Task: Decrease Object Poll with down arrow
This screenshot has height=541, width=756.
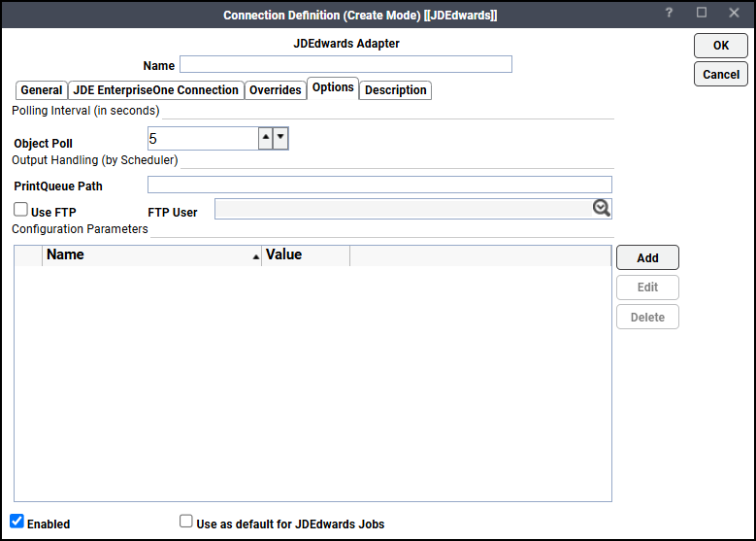Action: [280, 139]
